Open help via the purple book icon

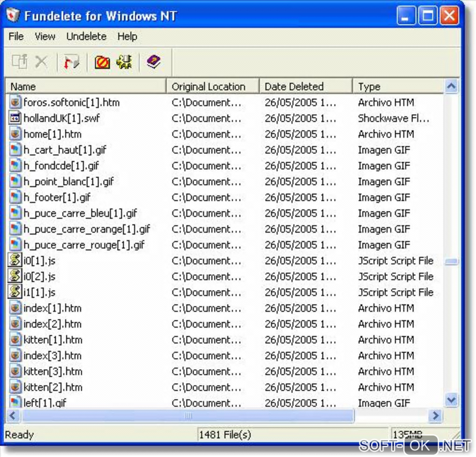pyautogui.click(x=154, y=62)
